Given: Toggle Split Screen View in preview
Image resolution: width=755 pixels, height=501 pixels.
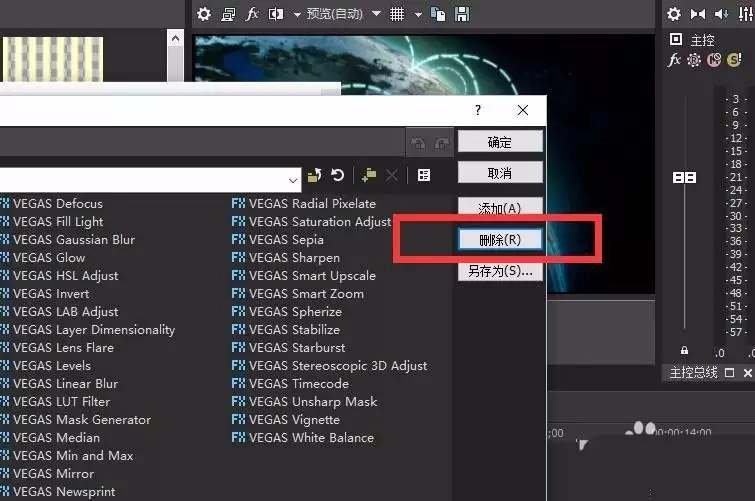Looking at the screenshot, I should pyautogui.click(x=276, y=14).
